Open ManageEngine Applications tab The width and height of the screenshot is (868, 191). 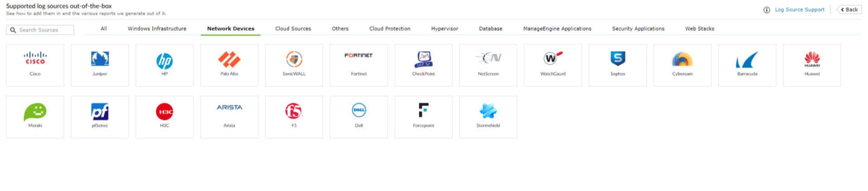click(x=557, y=29)
